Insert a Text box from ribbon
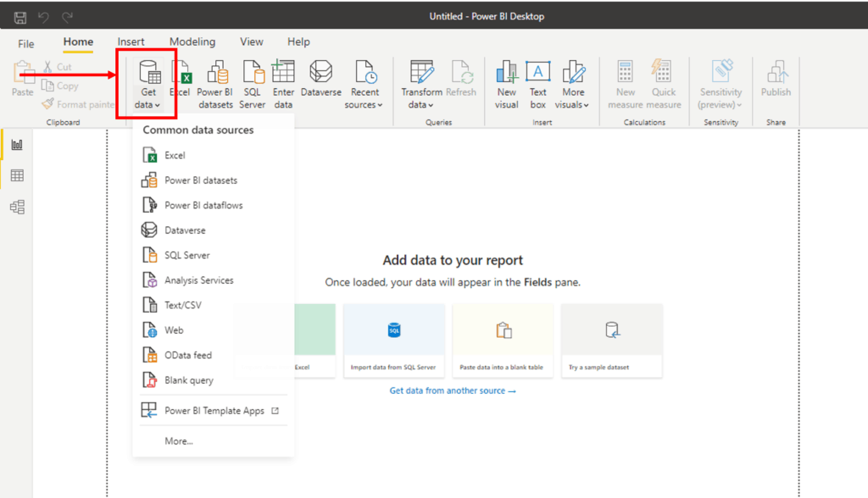The height and width of the screenshot is (498, 868). (x=537, y=85)
